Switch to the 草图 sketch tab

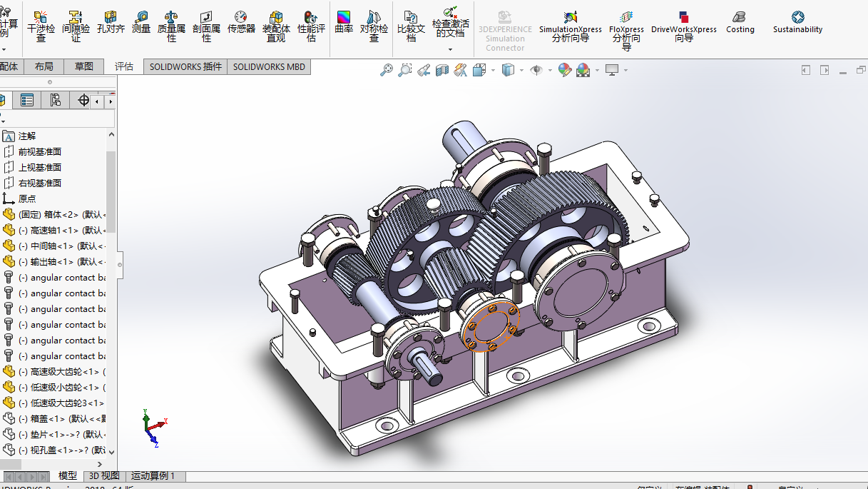[x=83, y=66]
